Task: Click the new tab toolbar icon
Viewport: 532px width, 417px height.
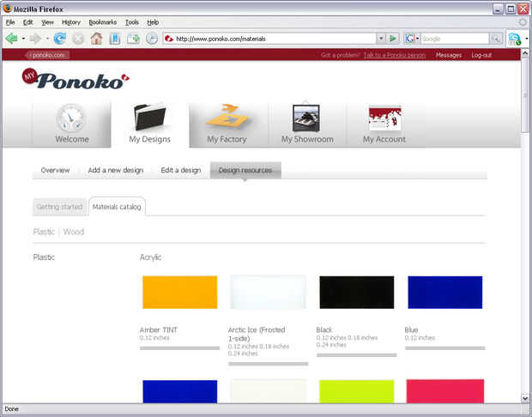Action: [133, 39]
